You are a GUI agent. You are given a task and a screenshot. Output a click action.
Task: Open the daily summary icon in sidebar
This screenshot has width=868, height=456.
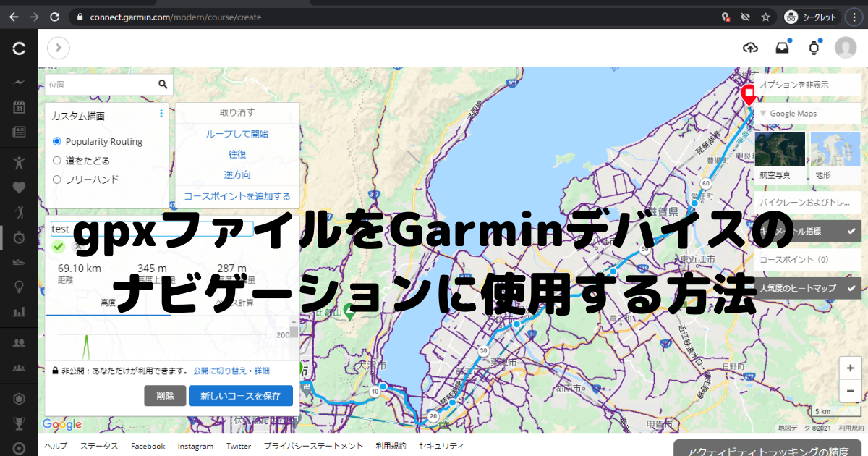(x=20, y=83)
